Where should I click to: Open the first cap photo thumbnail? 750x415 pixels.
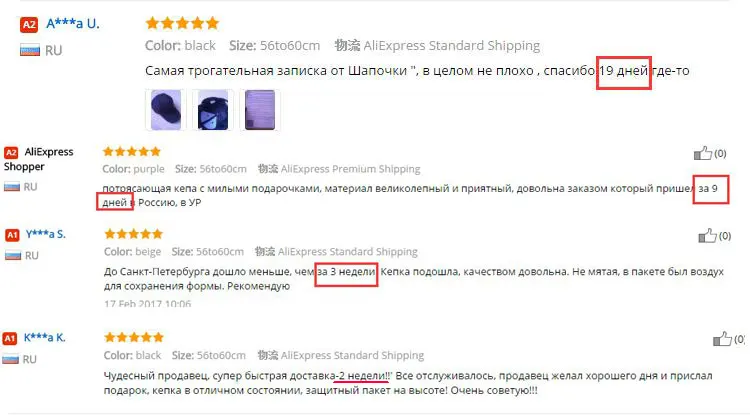pyautogui.click(x=165, y=109)
